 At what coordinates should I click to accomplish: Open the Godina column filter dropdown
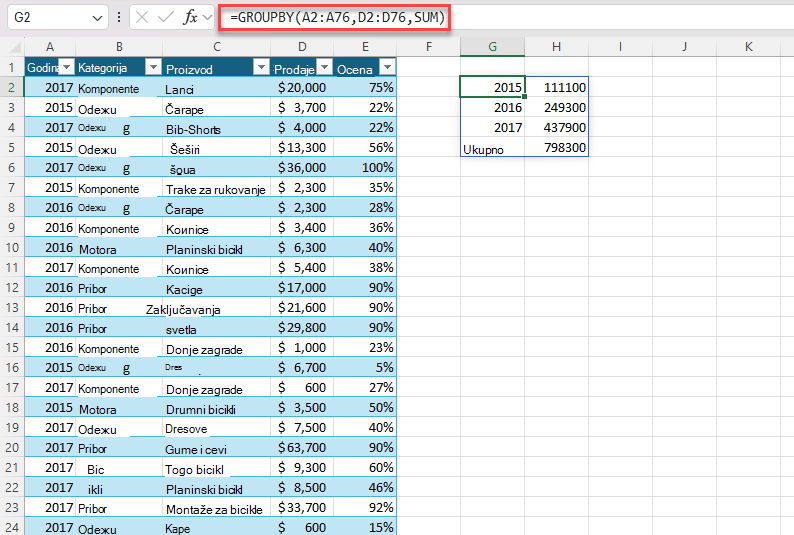click(67, 67)
